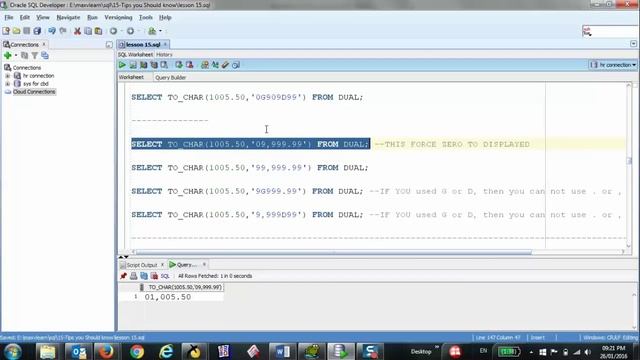The image size is (640, 360).
Task: Select hr connection in the tree
Action: 38,76
